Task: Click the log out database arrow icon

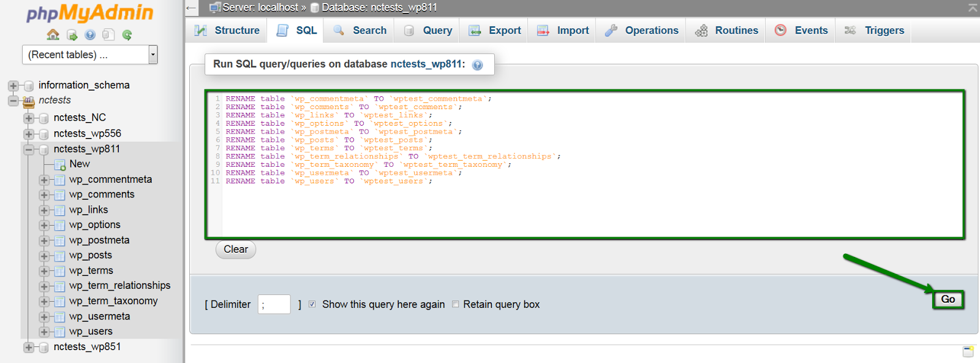Action: (x=72, y=35)
